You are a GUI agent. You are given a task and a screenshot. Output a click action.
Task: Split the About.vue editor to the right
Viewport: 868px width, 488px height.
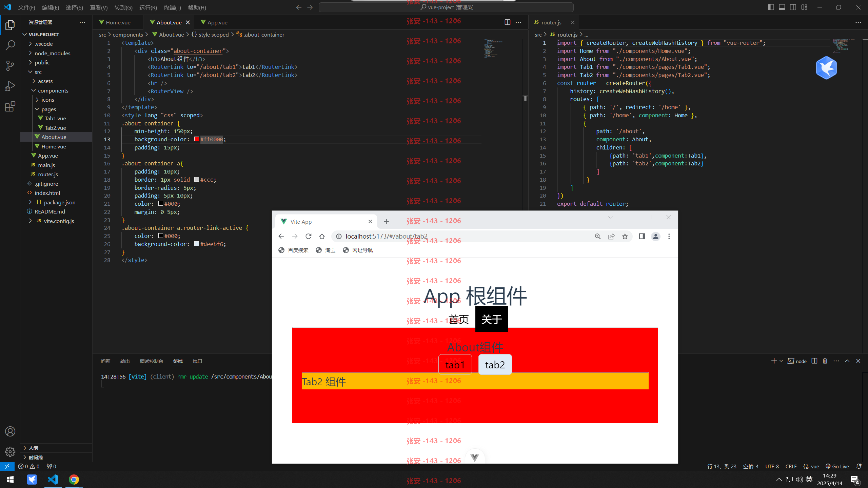point(508,22)
